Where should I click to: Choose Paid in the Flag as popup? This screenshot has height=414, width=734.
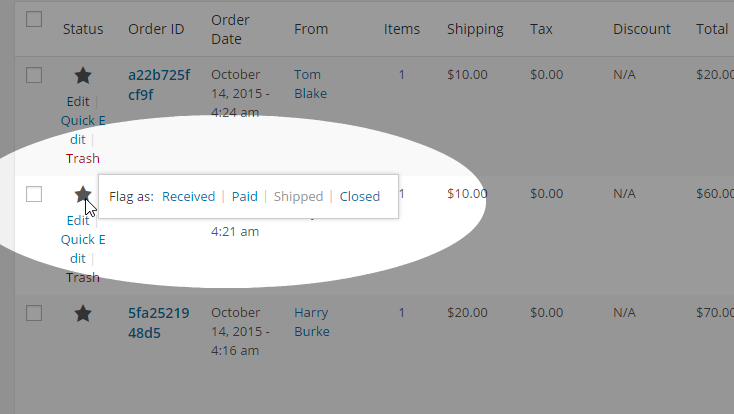click(x=245, y=196)
